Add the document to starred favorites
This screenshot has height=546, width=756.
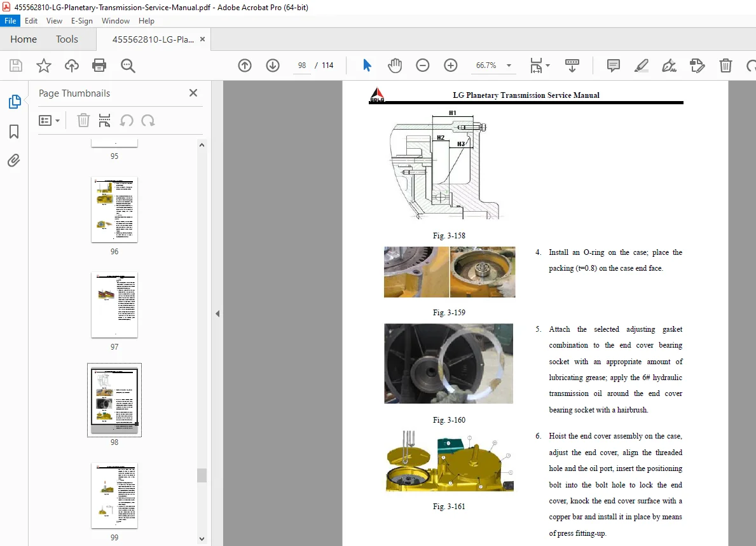44,65
